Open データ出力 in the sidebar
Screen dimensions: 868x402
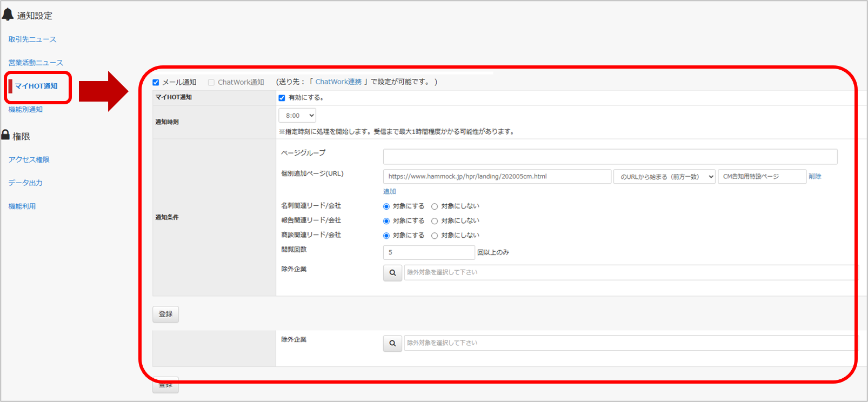coord(25,183)
